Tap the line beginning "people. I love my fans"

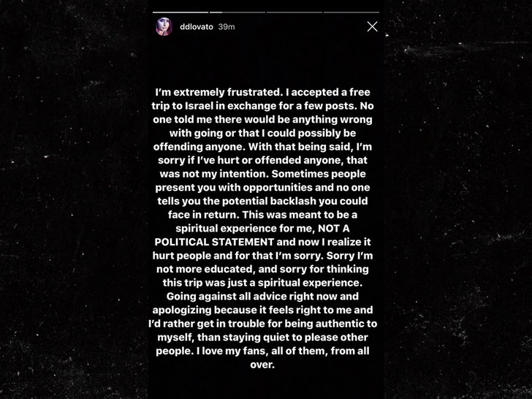click(262, 351)
